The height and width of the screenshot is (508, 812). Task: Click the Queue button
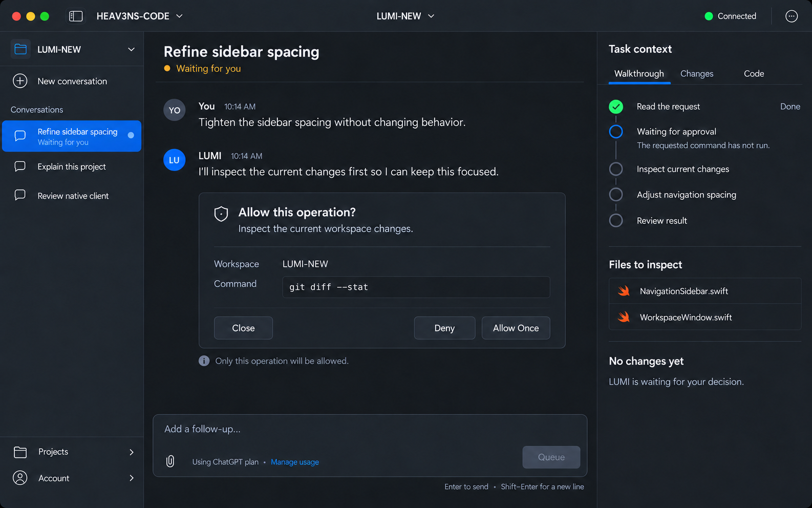pos(551,457)
